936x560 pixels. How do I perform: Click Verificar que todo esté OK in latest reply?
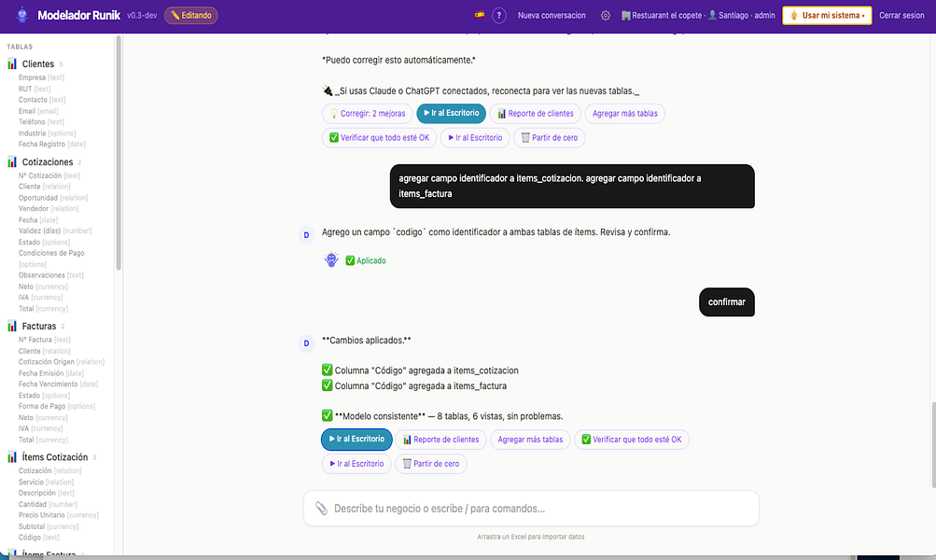click(632, 440)
